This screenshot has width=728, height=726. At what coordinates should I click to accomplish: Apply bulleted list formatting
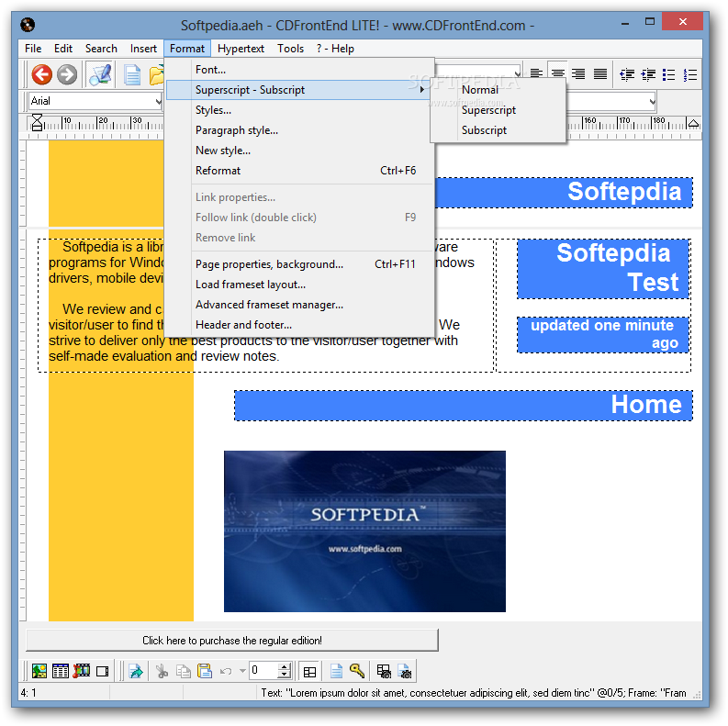point(669,74)
